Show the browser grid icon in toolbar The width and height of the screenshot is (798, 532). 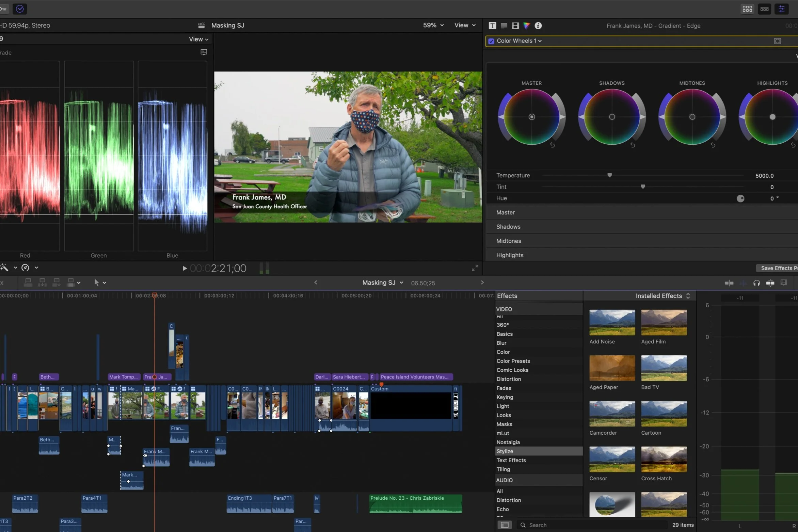(x=747, y=9)
